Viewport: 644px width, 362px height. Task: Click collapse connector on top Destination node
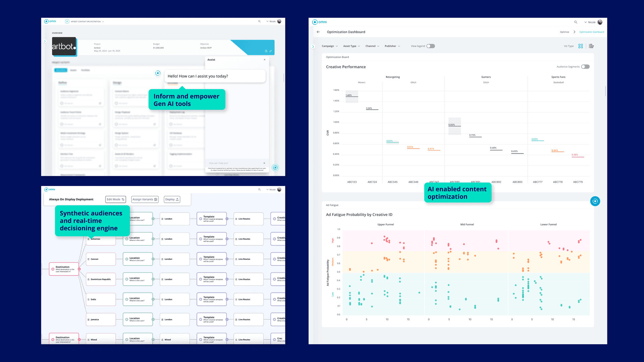tap(79, 269)
